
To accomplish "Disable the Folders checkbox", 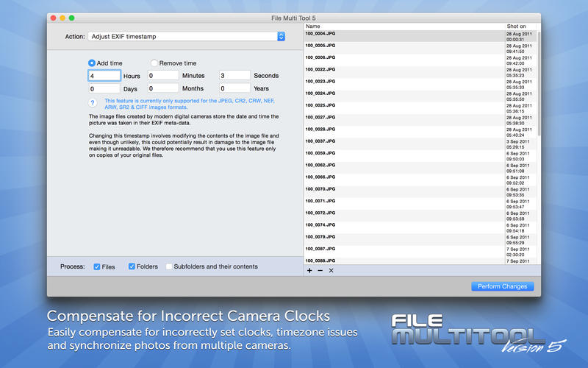I will [132, 266].
